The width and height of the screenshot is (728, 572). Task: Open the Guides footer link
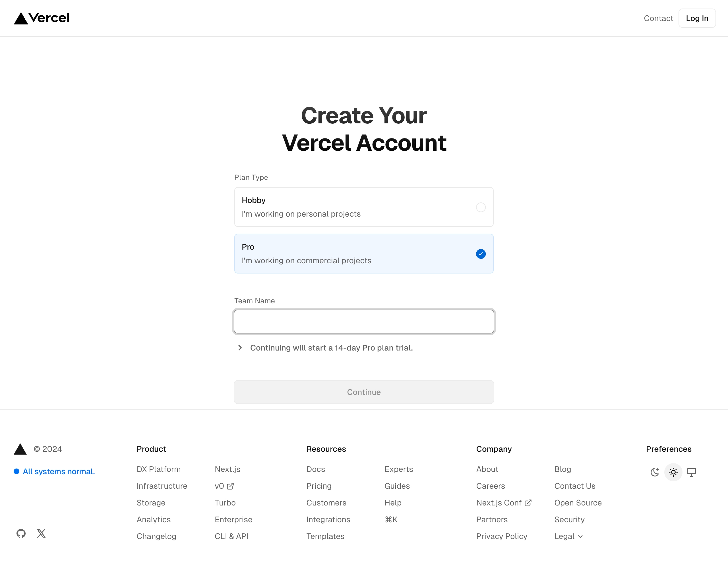coord(397,486)
